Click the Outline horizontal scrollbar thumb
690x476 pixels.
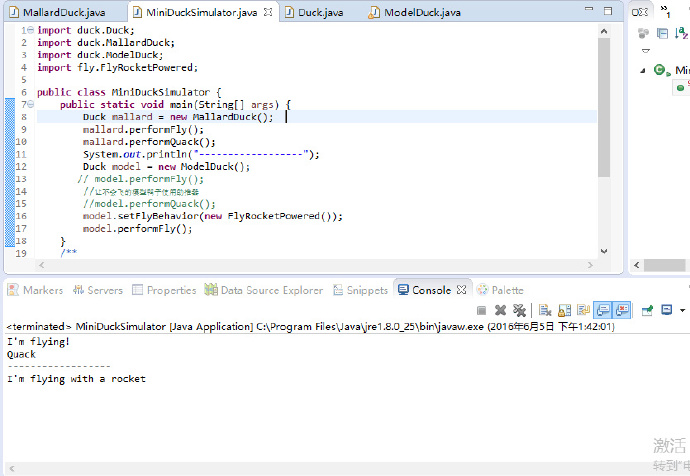pyautogui.click(x=664, y=265)
